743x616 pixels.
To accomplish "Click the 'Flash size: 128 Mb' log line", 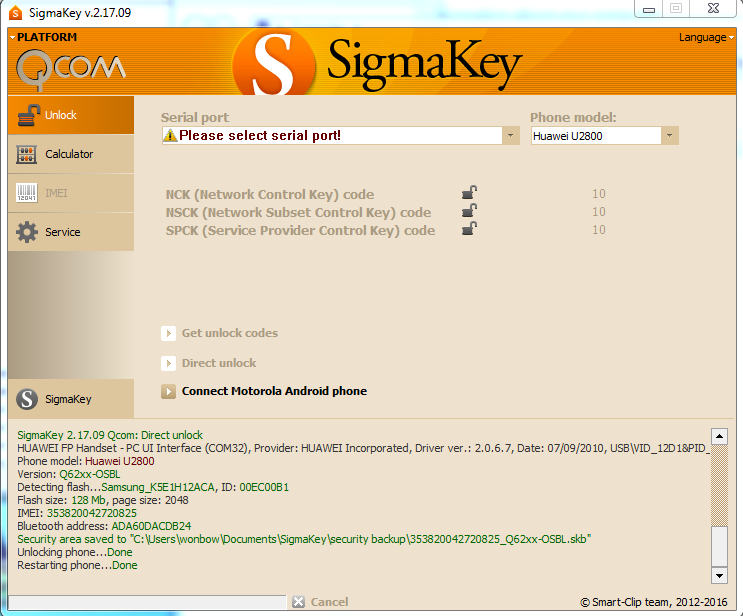I will pos(103,500).
